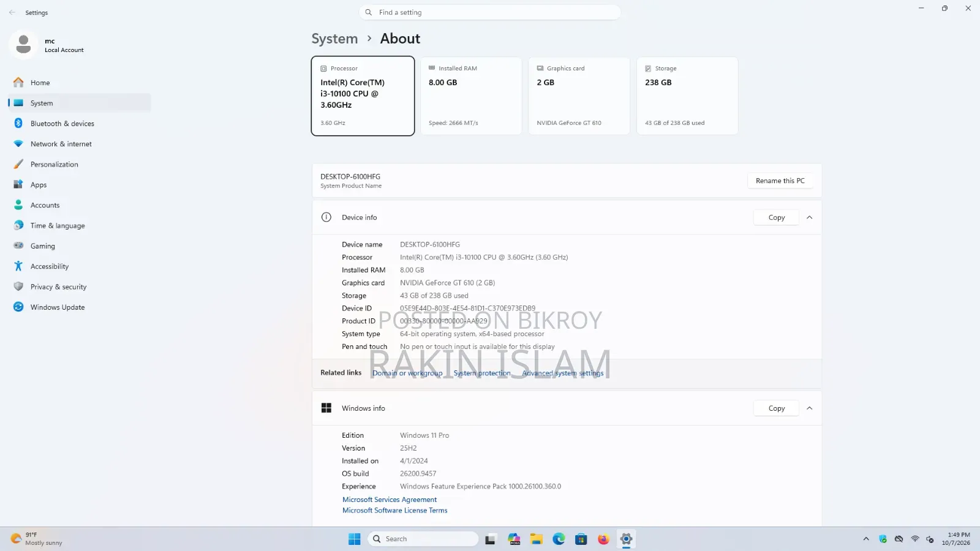Image resolution: width=980 pixels, height=551 pixels.
Task: Click in the Find a setting box
Action: click(489, 12)
